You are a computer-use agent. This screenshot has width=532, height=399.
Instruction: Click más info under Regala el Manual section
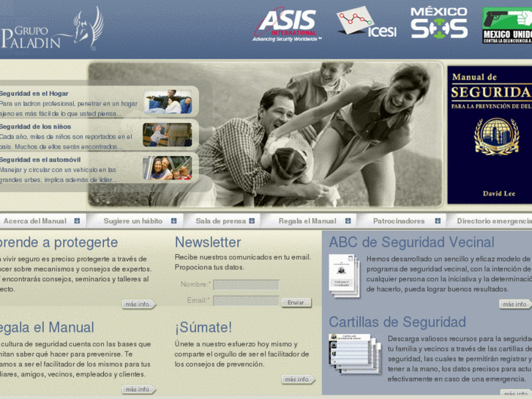138,389
